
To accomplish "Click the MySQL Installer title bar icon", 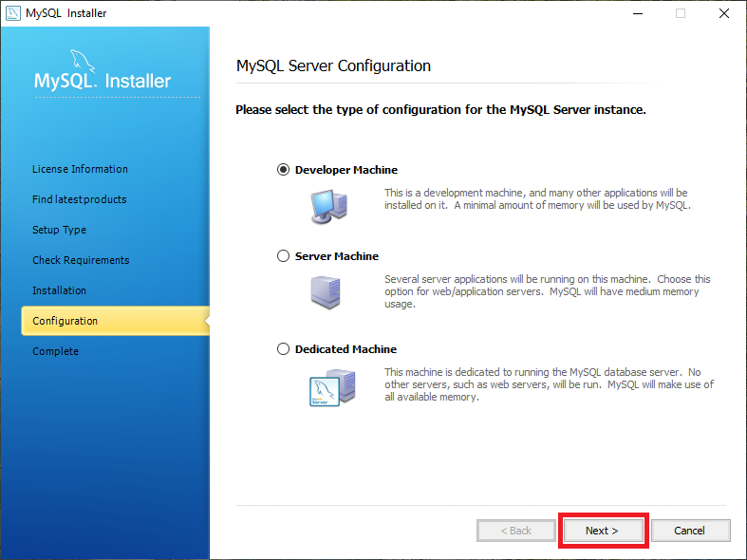I will (x=13, y=13).
